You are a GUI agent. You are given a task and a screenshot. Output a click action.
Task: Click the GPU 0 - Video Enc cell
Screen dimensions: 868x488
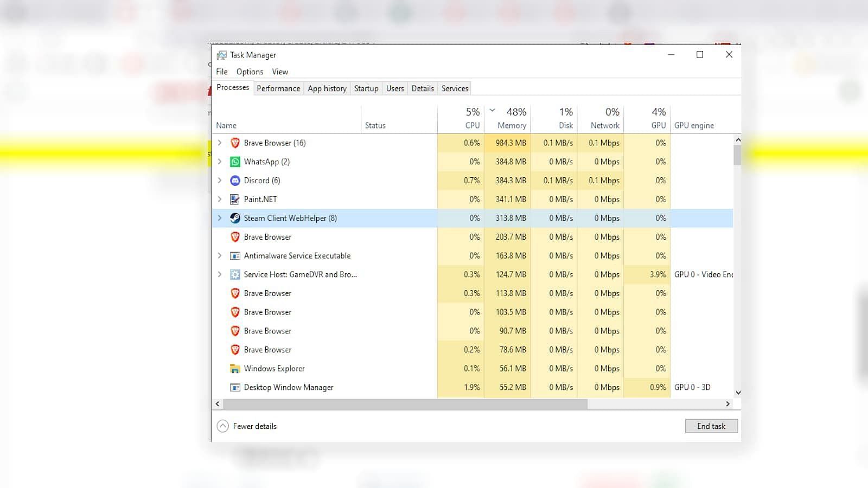[x=702, y=274]
